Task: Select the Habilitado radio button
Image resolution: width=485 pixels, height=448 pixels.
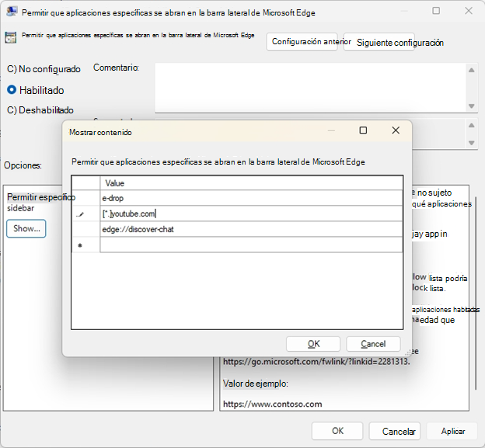Action: coord(12,90)
